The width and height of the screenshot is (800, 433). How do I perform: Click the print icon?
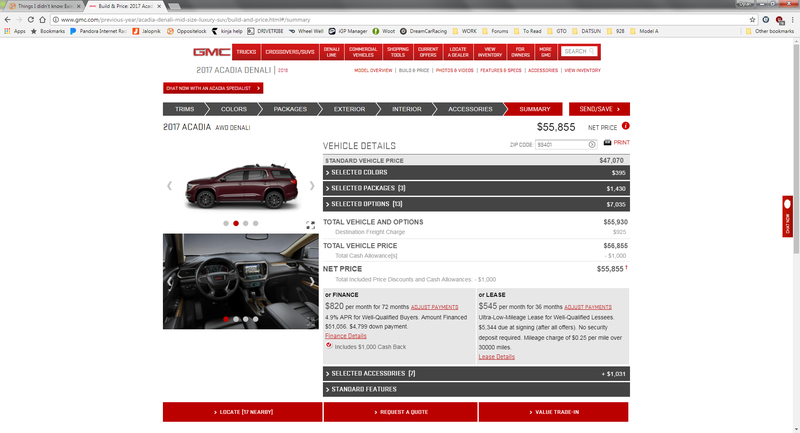point(607,142)
